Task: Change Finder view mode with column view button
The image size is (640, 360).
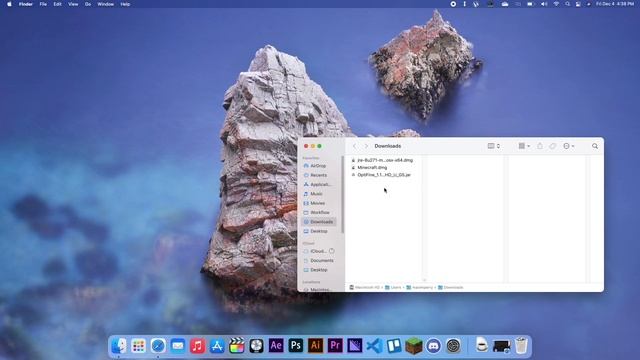Action: [x=493, y=146]
